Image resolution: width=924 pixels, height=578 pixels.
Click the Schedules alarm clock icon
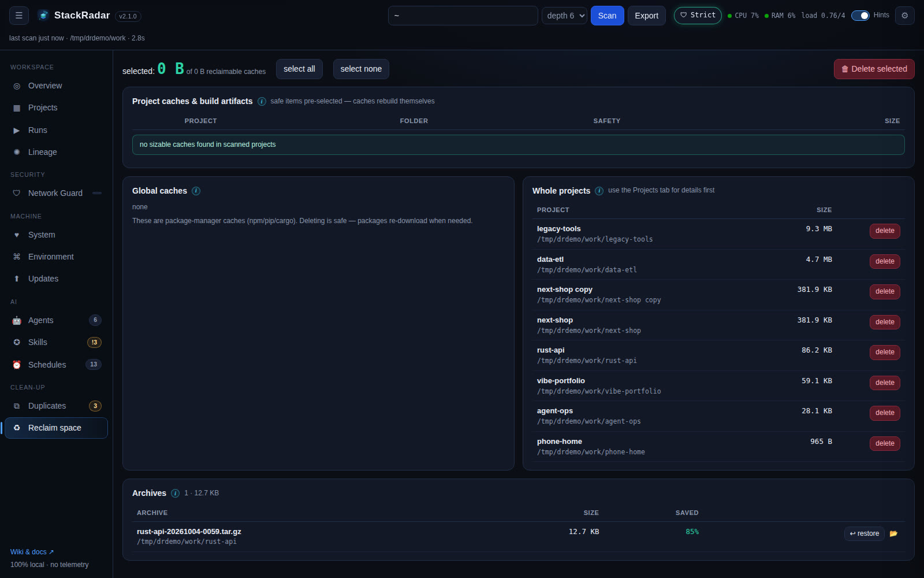pyautogui.click(x=17, y=365)
